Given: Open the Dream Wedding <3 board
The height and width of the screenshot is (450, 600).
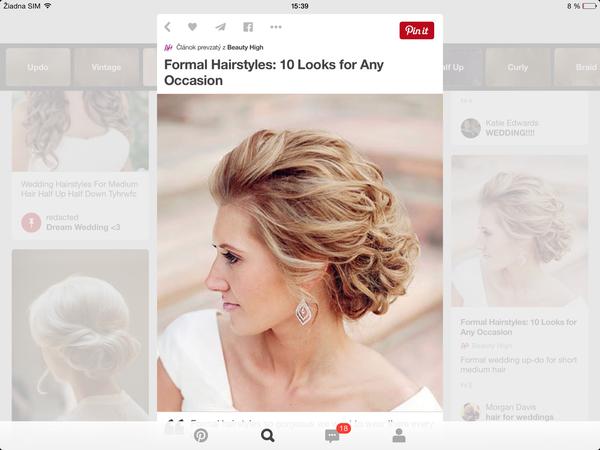Looking at the screenshot, I should point(83,227).
